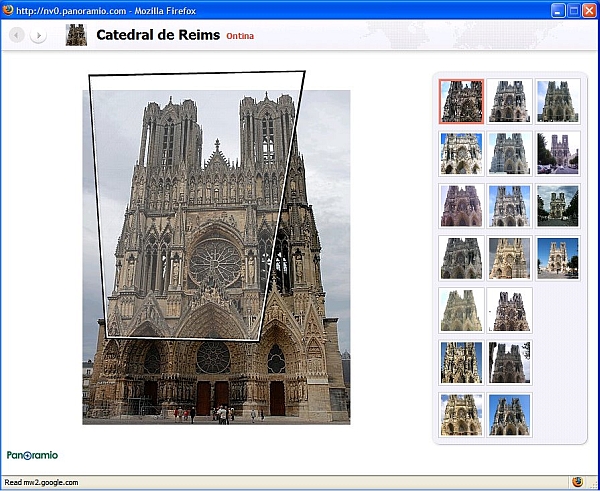Screen dimensions: 600x491
Task: Select the first thumbnail in row five
Action: [461, 310]
